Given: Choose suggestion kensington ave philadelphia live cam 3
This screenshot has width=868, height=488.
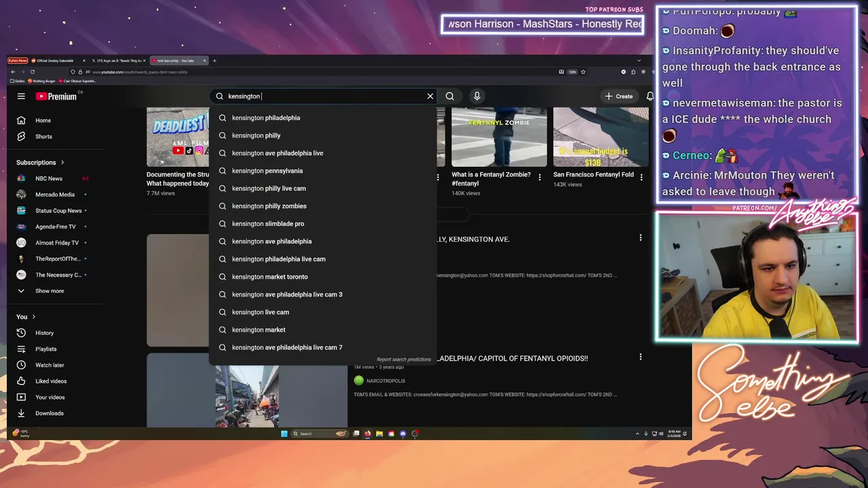Looking at the screenshot, I should pos(323,294).
